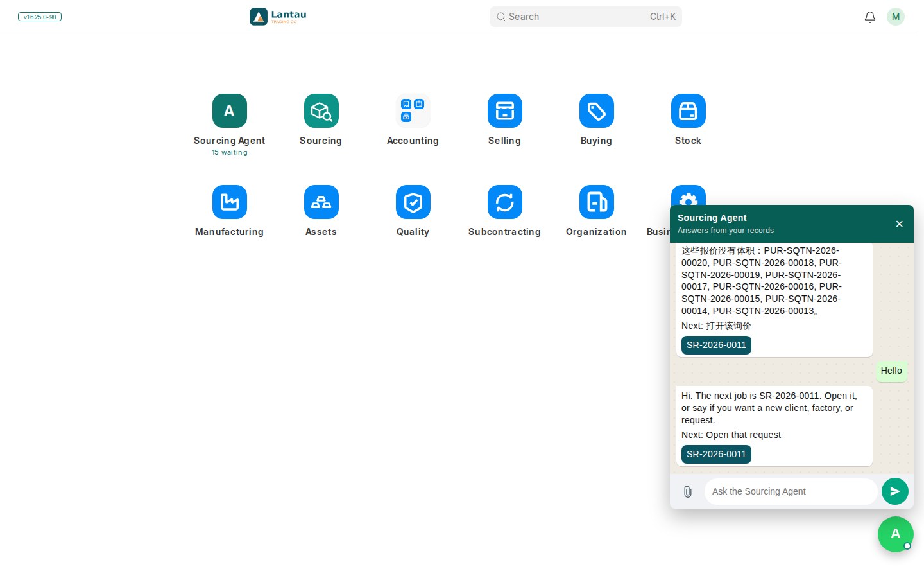Open notifications bell
This screenshot has width=924, height=578.
869,17
